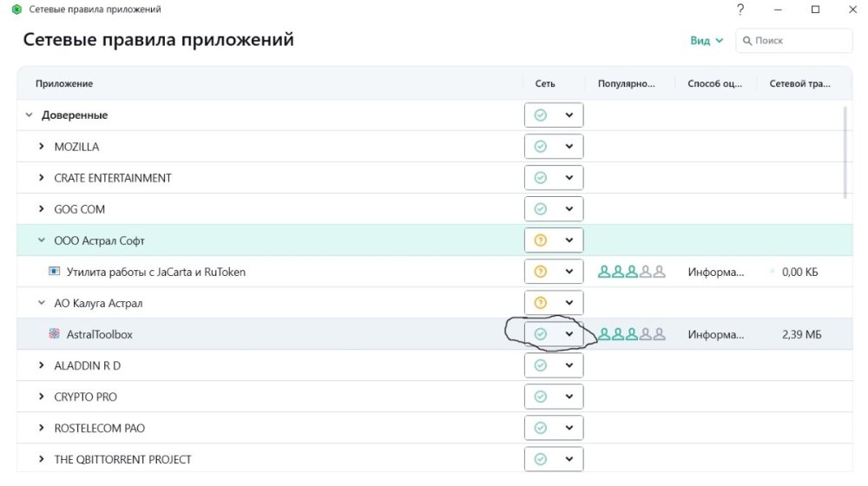Open network dropdown for Утилита работы с JaCarta
Screen dimensions: 868x486
coord(554,272)
